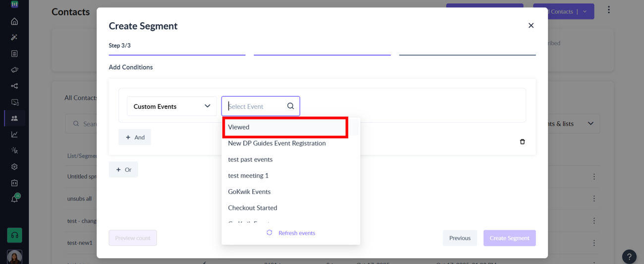Open three-dot menu for test-new1 row
The height and width of the screenshot is (264, 644).
(594, 243)
